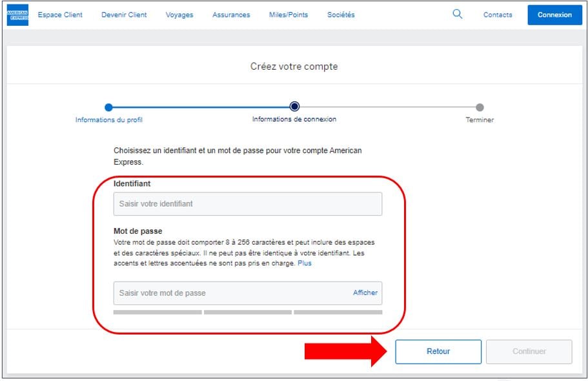
Task: Focus the password input field
Action: (232, 293)
